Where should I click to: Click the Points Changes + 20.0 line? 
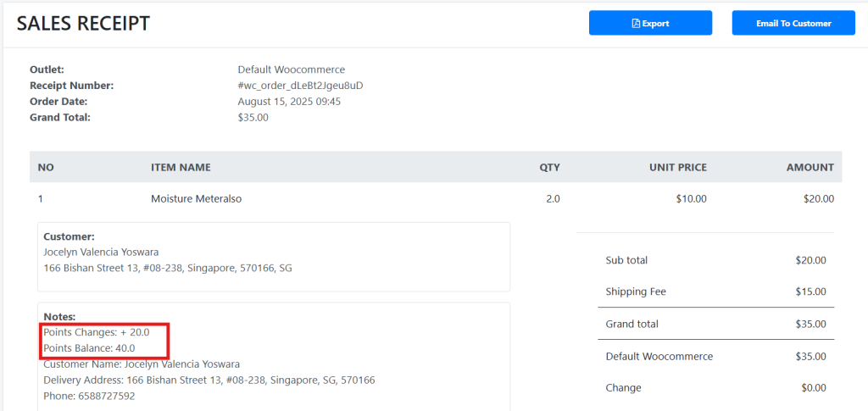[x=96, y=332]
